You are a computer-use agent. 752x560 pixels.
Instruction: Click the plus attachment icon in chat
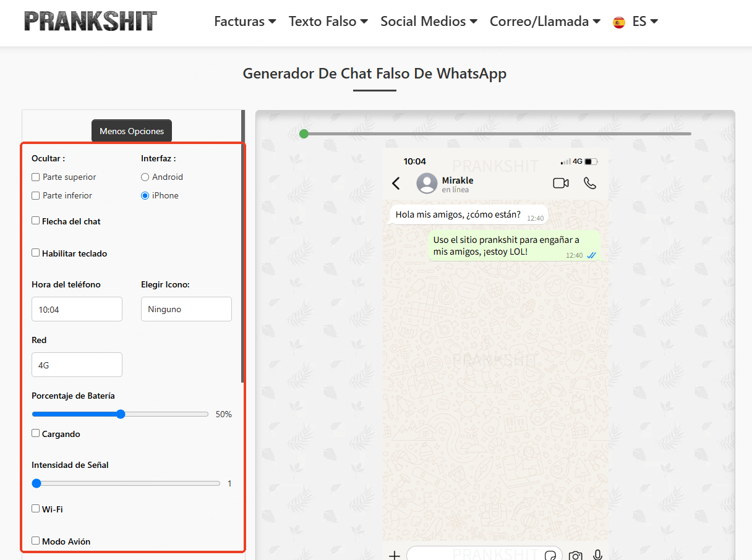tap(394, 554)
